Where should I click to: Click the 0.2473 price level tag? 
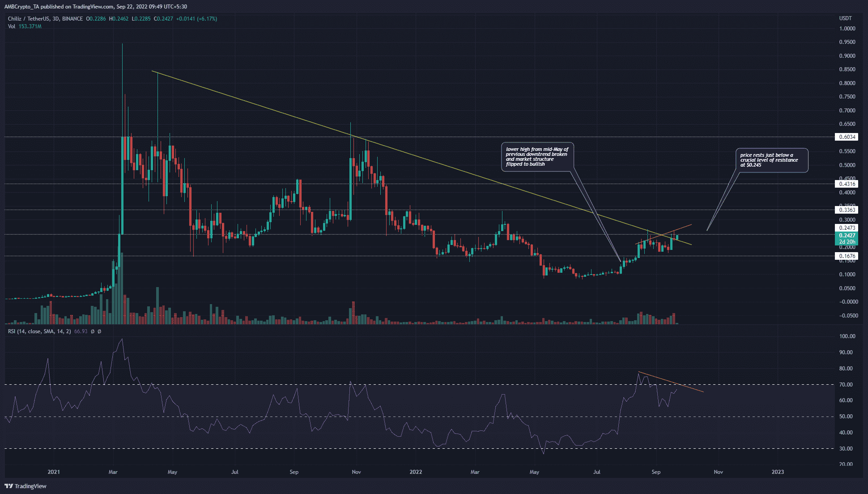pos(847,228)
